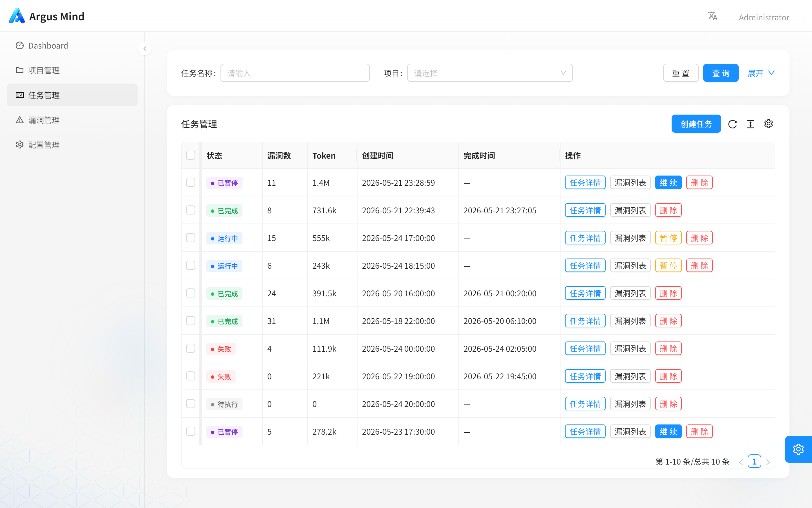Click 删除 for task created 2026-05-21 23:28:59

click(699, 182)
